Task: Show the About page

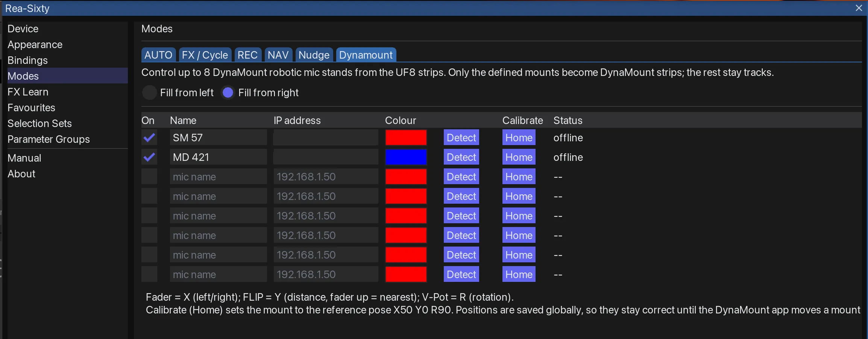Action: pyautogui.click(x=21, y=174)
